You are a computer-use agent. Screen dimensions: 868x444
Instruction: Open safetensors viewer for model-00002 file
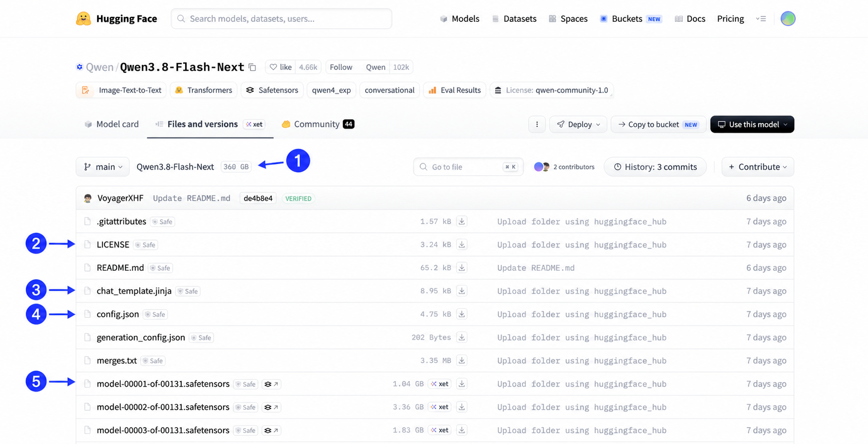click(x=271, y=407)
